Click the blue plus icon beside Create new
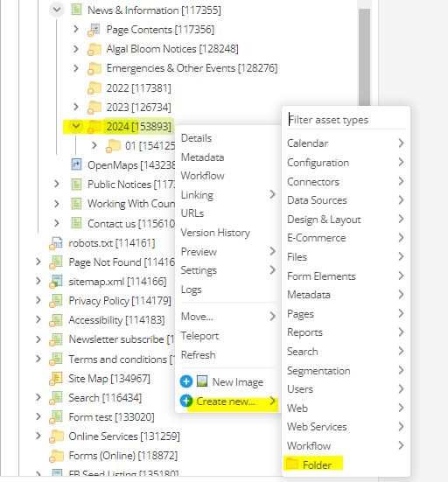Screen dimensions: 448x482 (186, 401)
